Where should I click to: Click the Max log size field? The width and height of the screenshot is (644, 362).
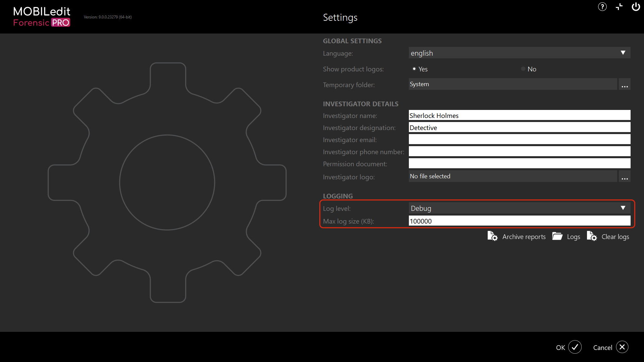point(519,221)
